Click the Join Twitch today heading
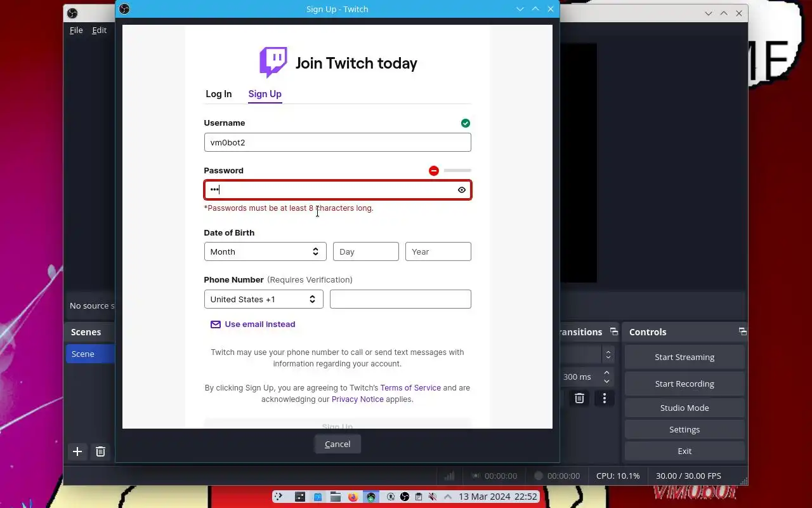This screenshot has width=812, height=508. point(357,63)
